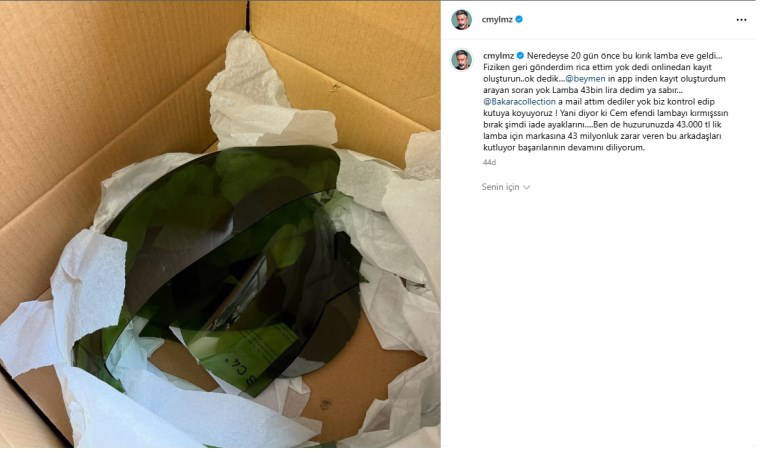Open cmylmz profile from header username
The image size is (760, 462).
(x=497, y=19)
